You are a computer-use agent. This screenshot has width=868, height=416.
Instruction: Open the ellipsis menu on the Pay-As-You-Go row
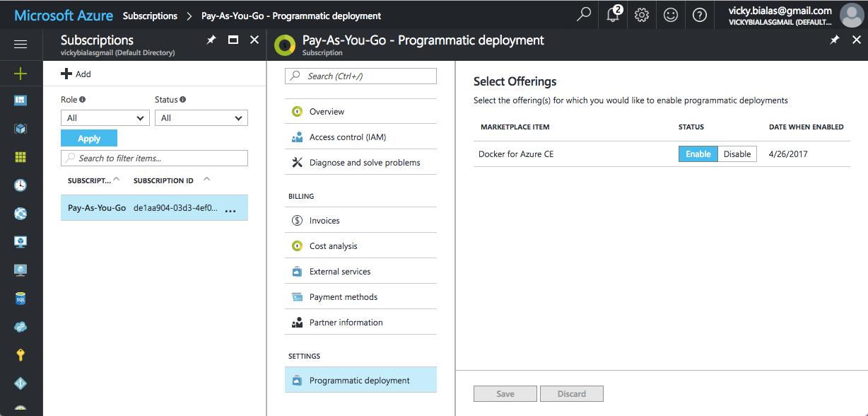pos(230,209)
